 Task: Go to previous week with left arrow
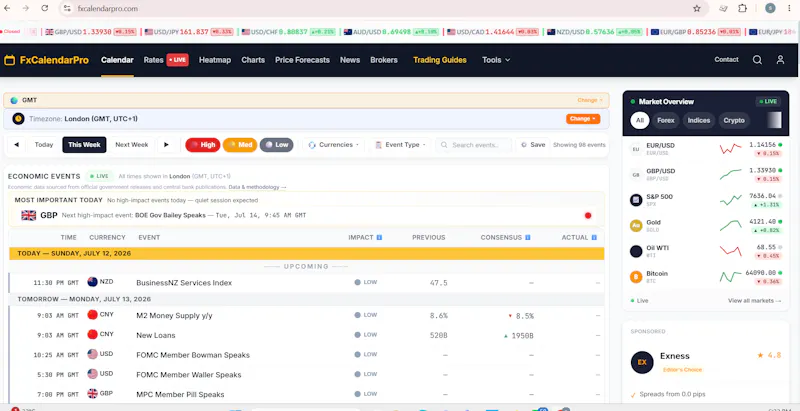click(x=16, y=145)
